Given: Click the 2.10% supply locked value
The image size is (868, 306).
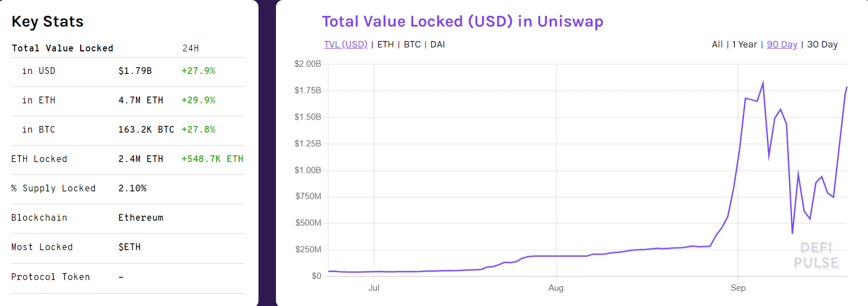Looking at the screenshot, I should pyautogui.click(x=132, y=189).
